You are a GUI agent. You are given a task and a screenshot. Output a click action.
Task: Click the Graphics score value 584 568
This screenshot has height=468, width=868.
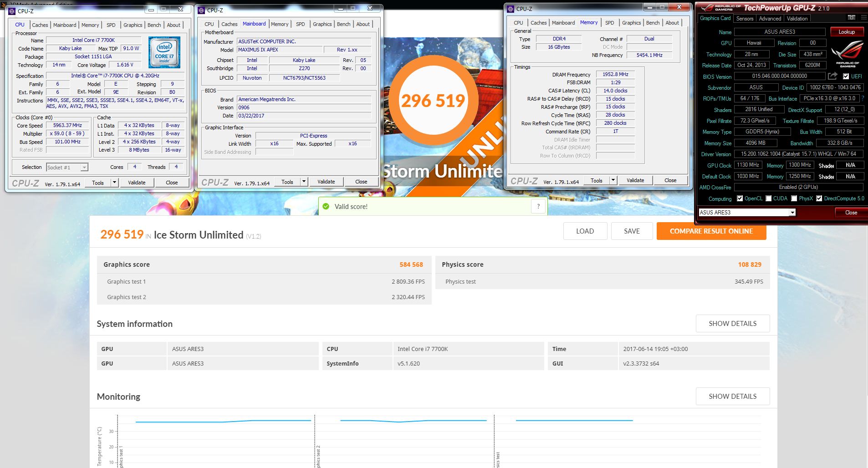pyautogui.click(x=411, y=265)
